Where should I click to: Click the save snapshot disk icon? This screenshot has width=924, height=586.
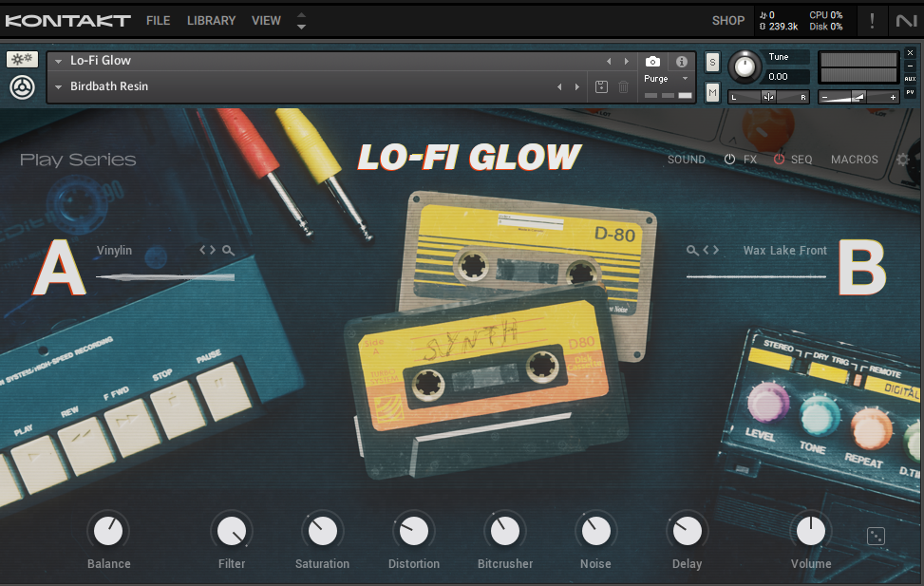point(601,87)
